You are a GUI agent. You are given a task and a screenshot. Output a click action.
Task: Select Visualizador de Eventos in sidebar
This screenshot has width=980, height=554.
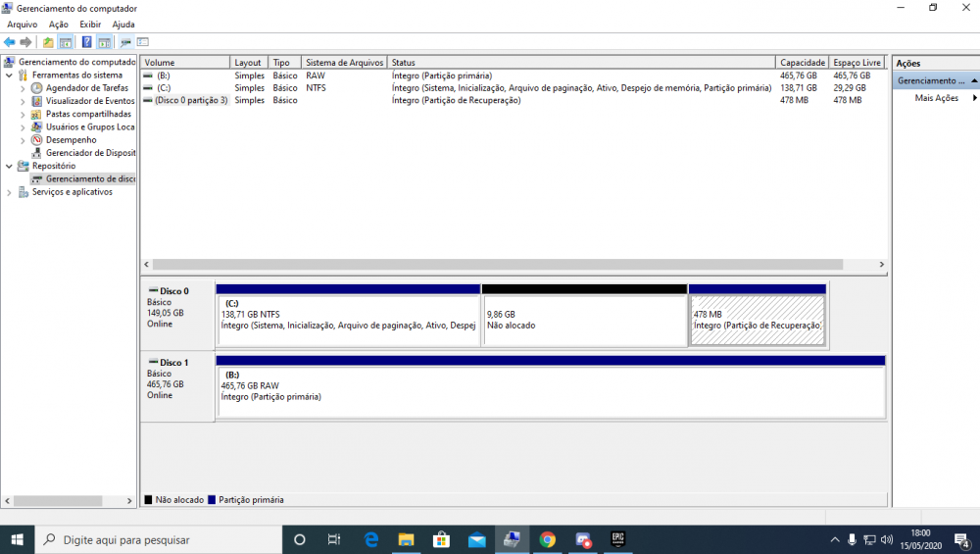[x=89, y=101]
